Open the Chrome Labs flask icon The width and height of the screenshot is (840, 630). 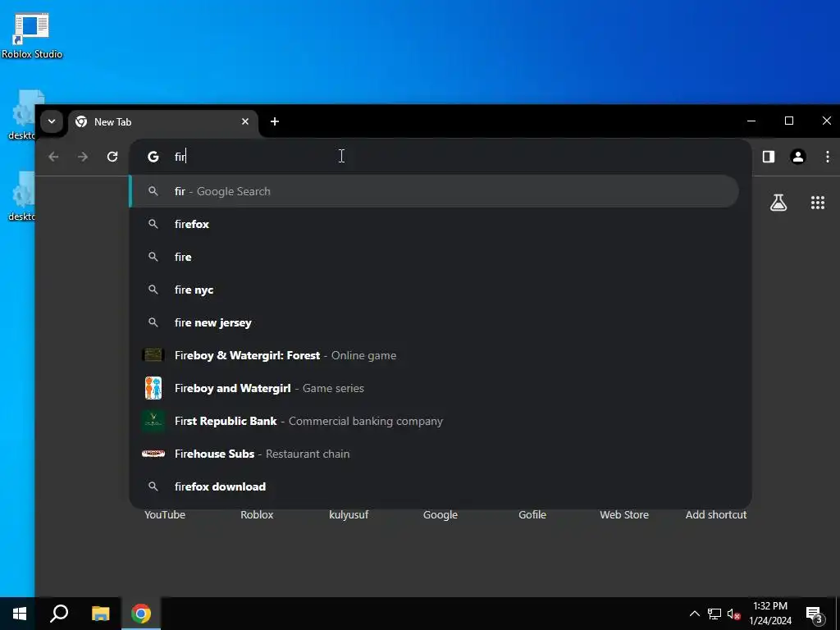pos(778,203)
